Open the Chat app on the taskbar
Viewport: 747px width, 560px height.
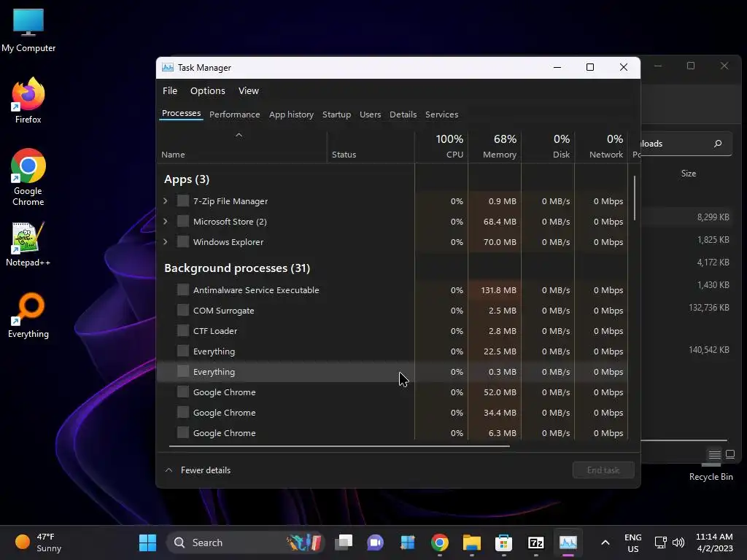pos(376,542)
